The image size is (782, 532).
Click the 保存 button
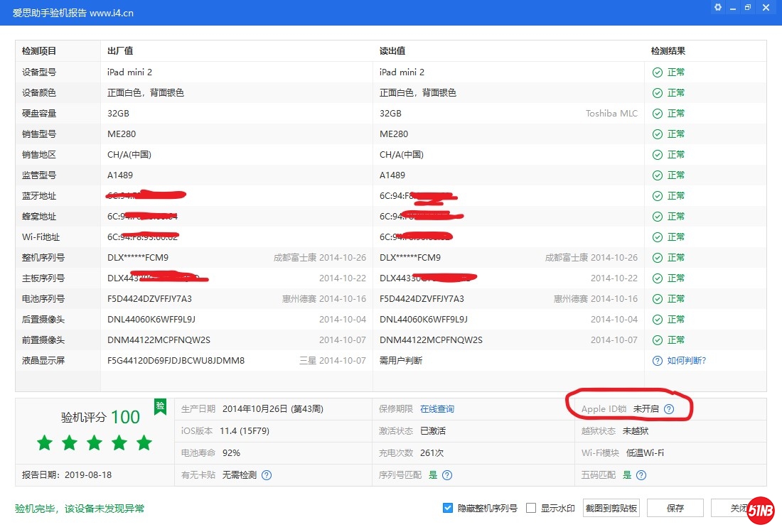click(x=675, y=508)
